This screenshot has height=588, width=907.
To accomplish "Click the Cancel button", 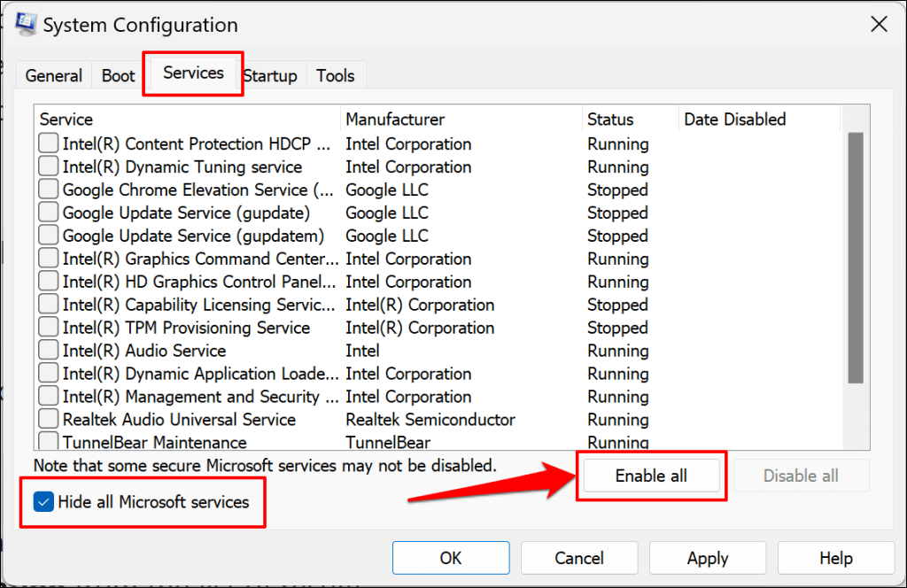I will [x=579, y=558].
